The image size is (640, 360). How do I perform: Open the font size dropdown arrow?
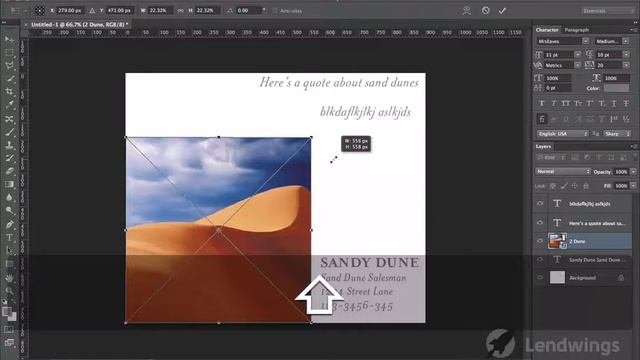tap(578, 54)
